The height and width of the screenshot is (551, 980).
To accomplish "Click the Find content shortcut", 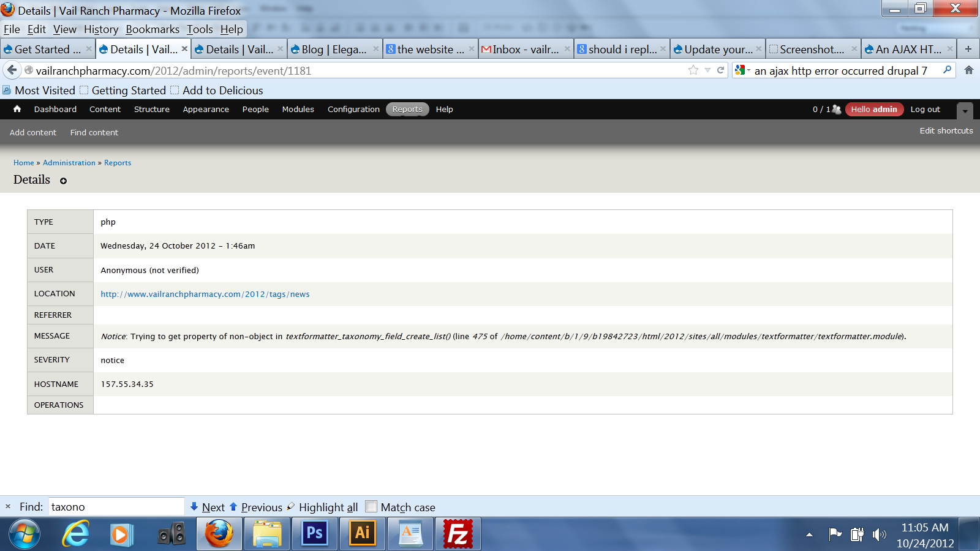I will click(x=94, y=132).
